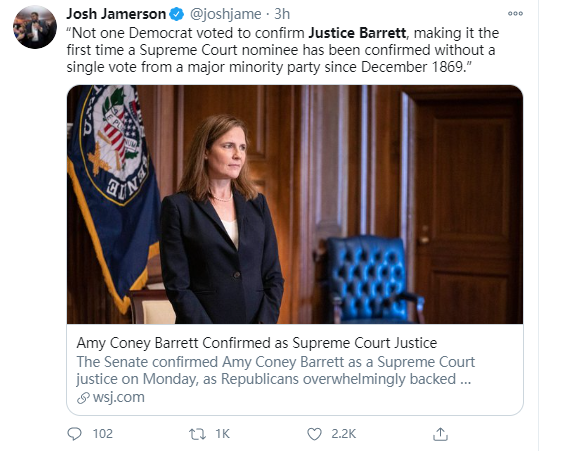Click the 2.2K likes count
This screenshot has width=566, height=451.
[x=344, y=434]
